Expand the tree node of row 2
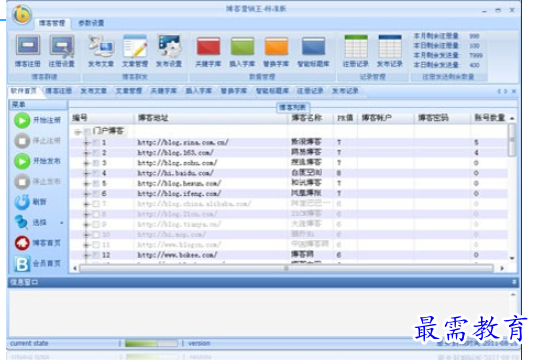The height and width of the screenshot is (360, 536). 87,152
